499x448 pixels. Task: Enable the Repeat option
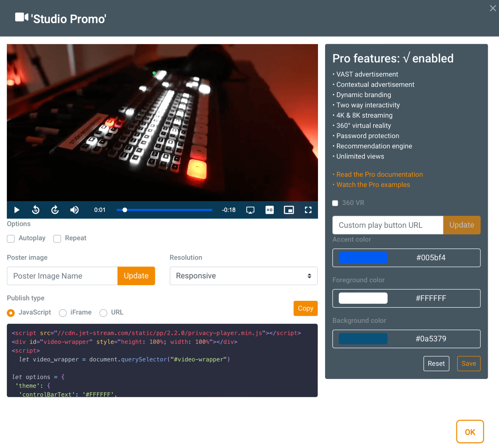[x=57, y=239]
